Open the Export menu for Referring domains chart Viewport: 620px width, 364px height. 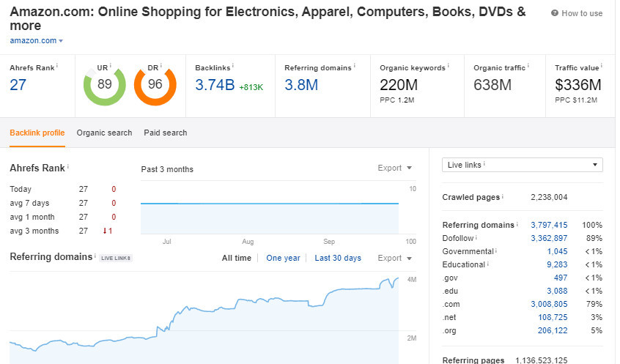[x=394, y=258]
